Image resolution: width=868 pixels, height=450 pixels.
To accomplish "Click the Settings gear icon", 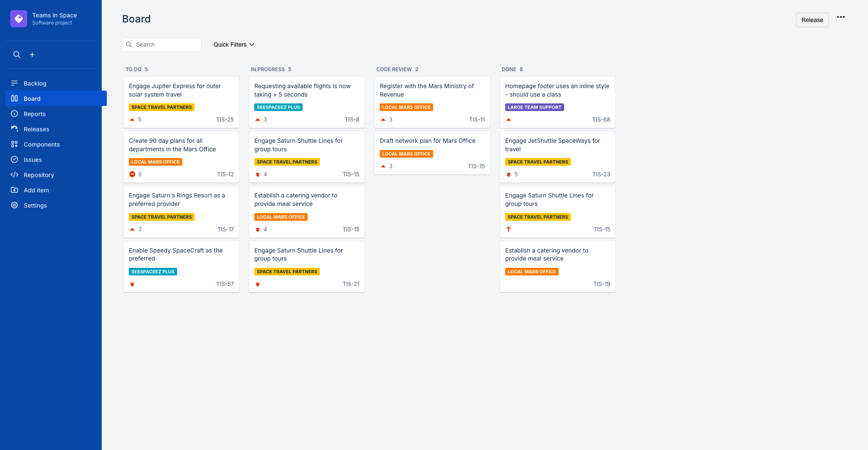I will click(x=14, y=206).
